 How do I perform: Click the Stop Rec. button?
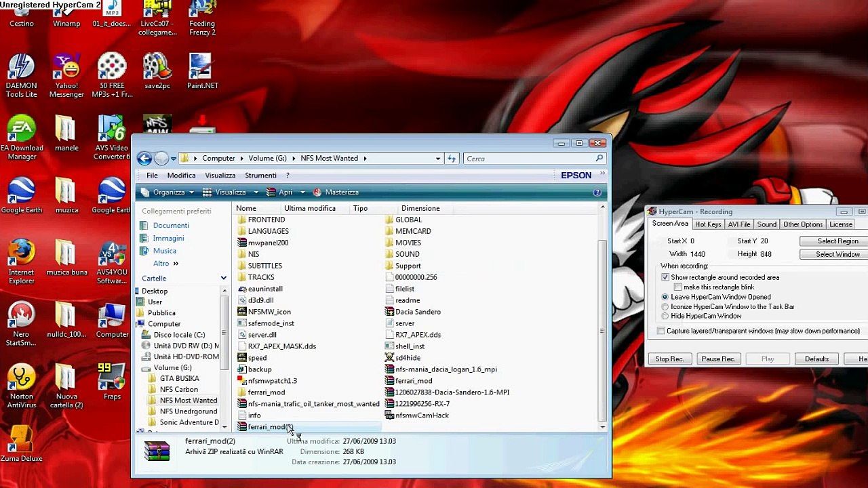click(x=669, y=359)
